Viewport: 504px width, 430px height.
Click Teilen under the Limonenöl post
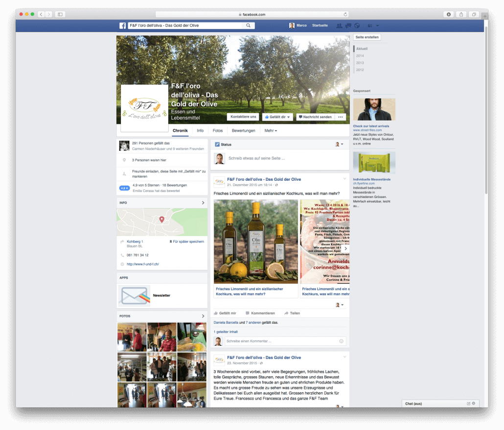[x=292, y=313]
